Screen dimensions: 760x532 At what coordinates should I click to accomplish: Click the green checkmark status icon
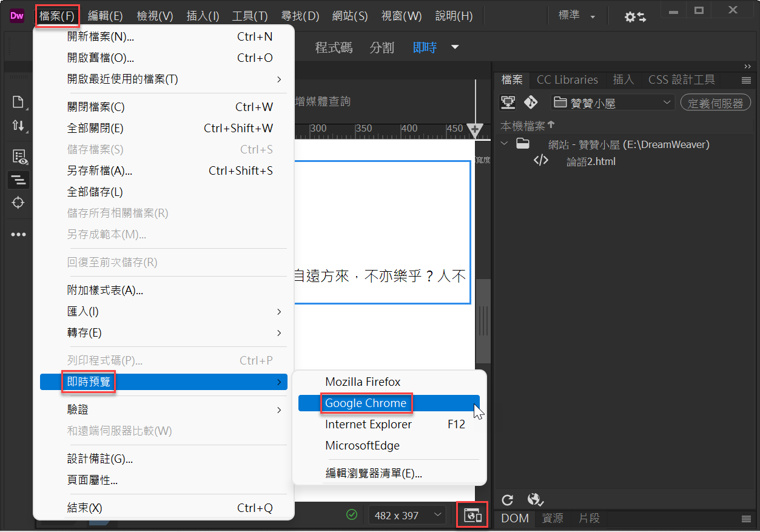[352, 515]
